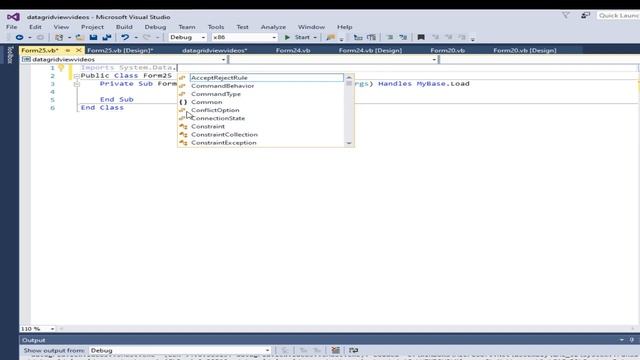Open the Output window options dropdown
Image resolution: width=640 pixels, height=360 pixels.
(622, 340)
